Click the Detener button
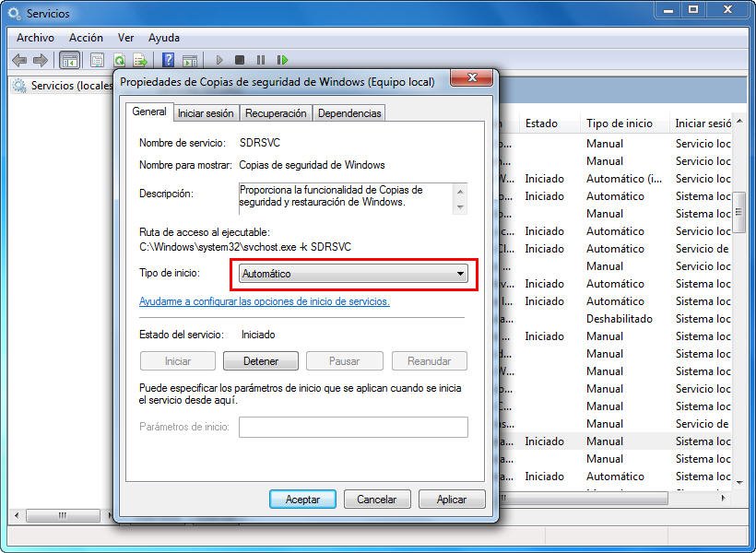Screen dimensions: 756x553 (261, 361)
